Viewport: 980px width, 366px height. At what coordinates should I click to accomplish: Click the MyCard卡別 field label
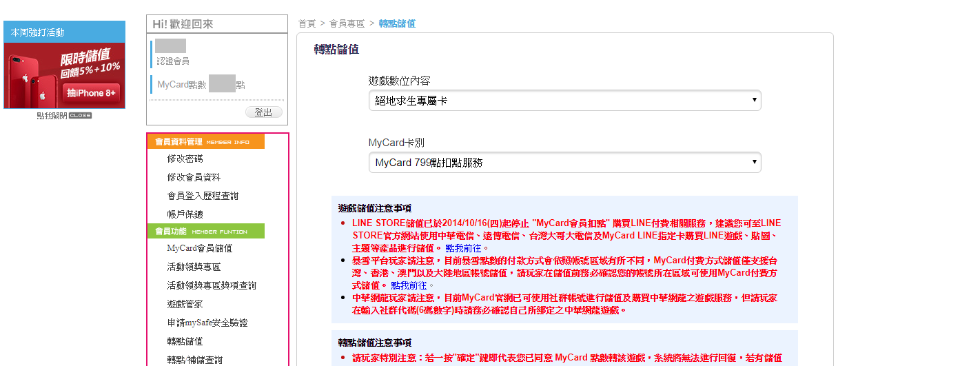[x=396, y=143]
